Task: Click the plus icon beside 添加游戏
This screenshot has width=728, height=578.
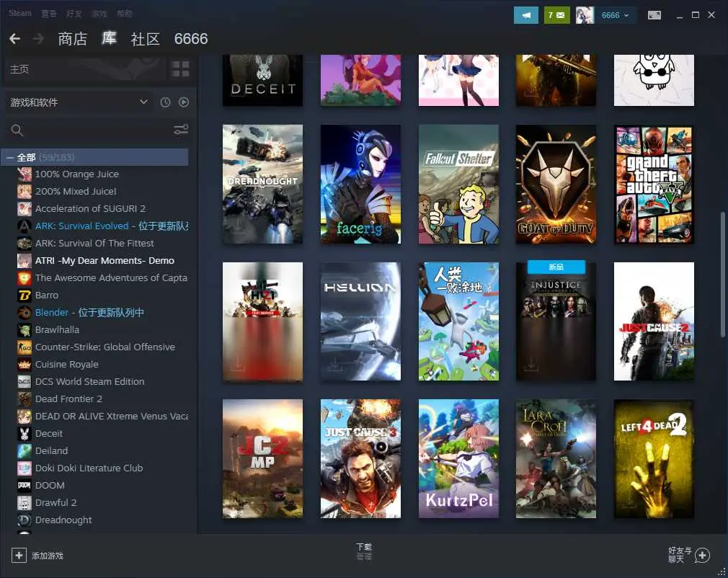Action: click(x=19, y=555)
